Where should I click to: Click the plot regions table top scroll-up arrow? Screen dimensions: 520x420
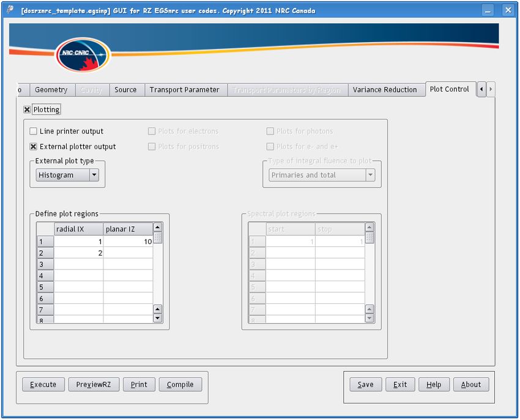tap(157, 227)
